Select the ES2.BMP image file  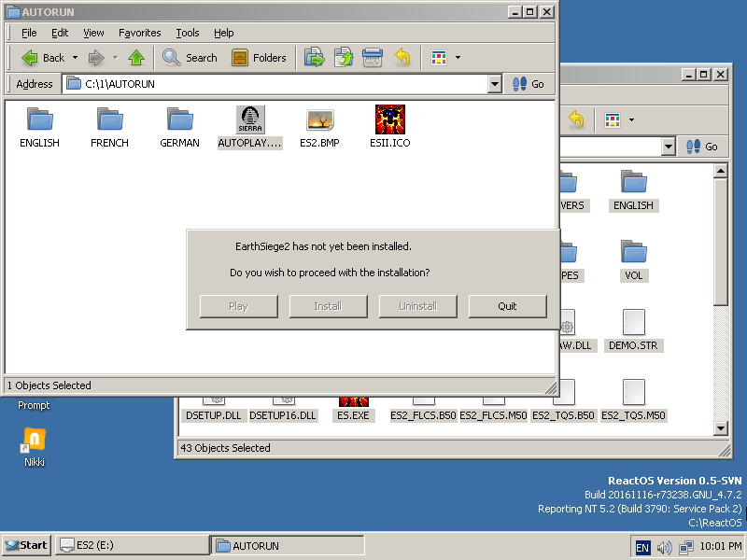pos(319,126)
